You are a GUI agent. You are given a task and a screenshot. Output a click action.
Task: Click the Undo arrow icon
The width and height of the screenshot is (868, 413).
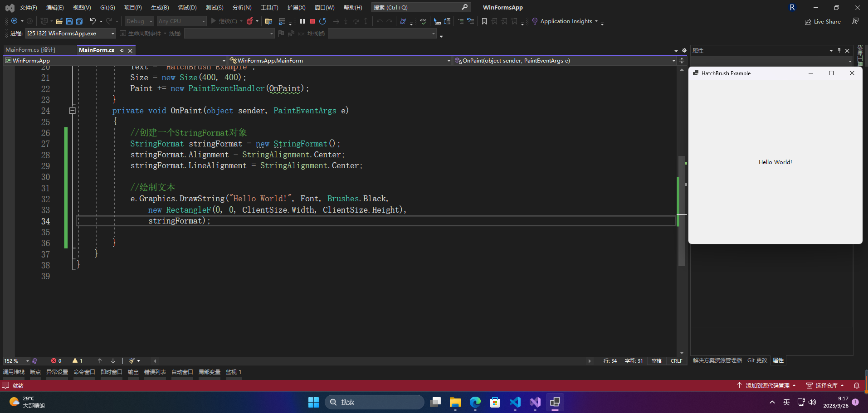(x=93, y=21)
